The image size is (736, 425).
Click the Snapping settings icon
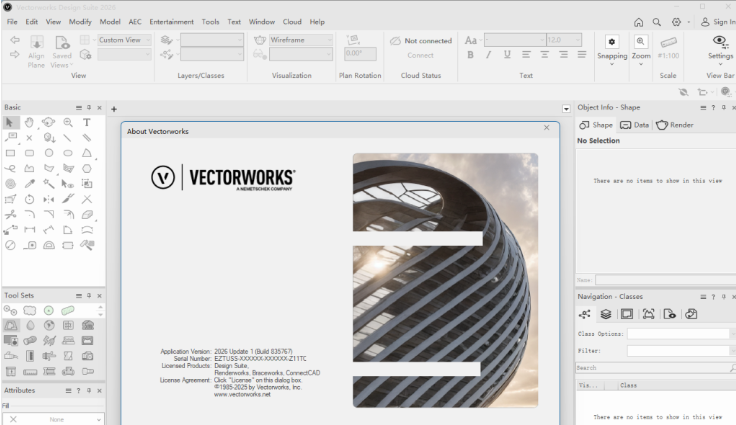[612, 42]
